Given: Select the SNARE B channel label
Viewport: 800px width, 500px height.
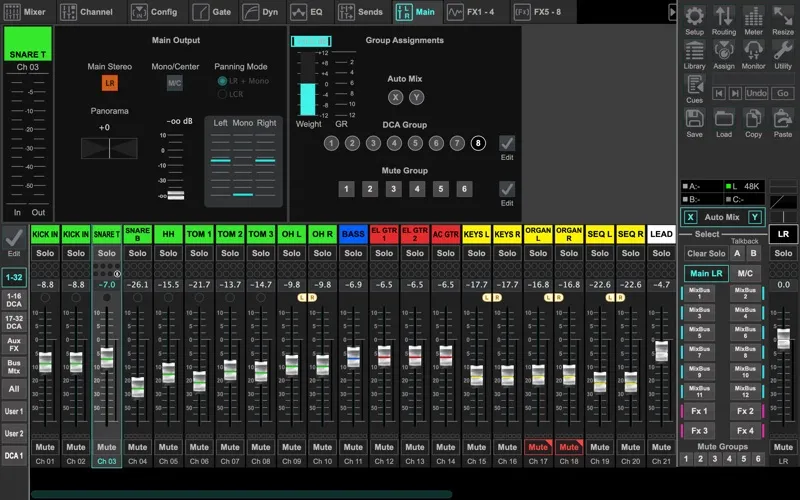Looking at the screenshot, I should [137, 234].
